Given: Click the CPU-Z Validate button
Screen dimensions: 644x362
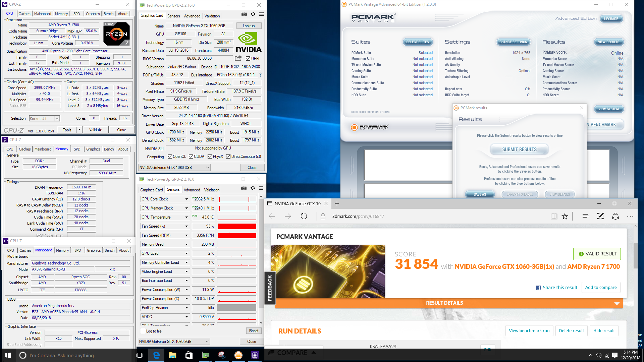Looking at the screenshot, I should tap(96, 130).
